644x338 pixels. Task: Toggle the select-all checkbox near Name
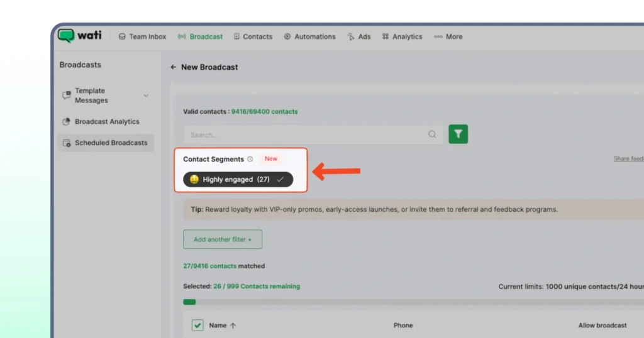[197, 325]
